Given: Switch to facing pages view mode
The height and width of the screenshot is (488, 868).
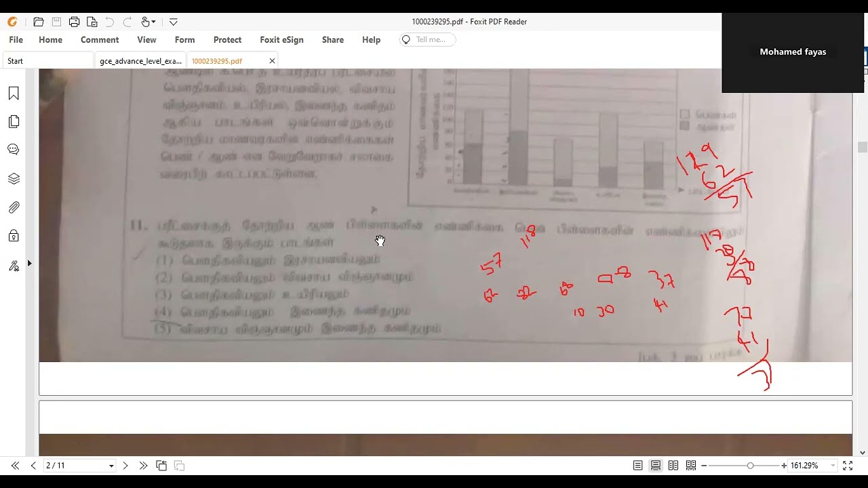Looking at the screenshot, I should coord(673,466).
